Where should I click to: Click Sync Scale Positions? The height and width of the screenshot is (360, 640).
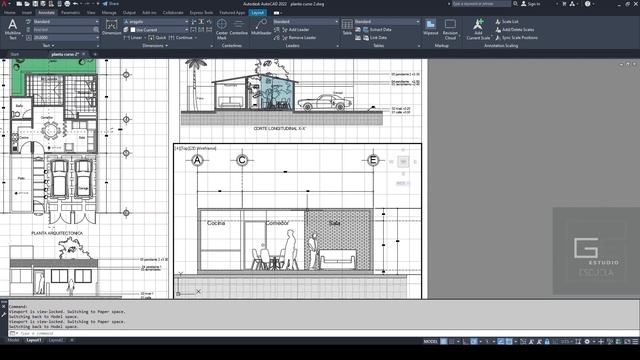[x=517, y=38]
